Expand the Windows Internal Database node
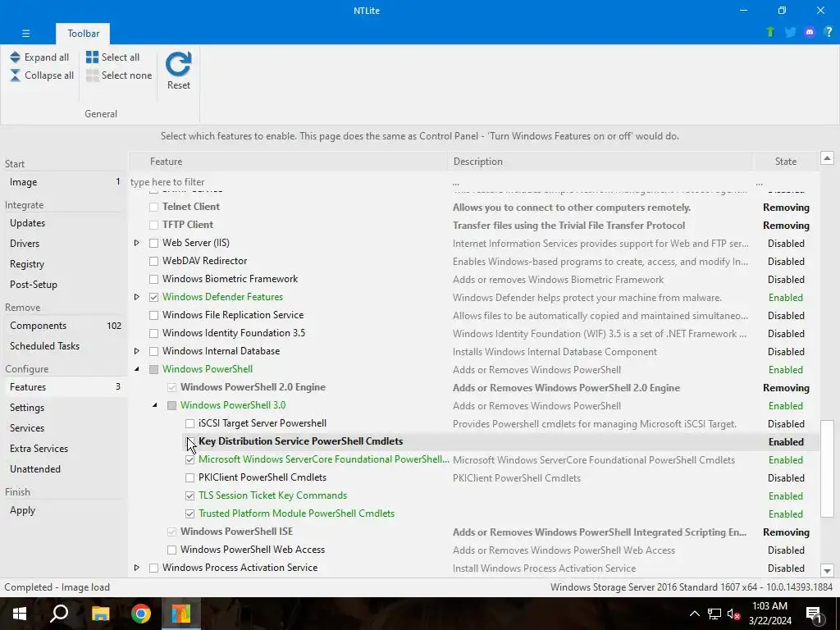The width and height of the screenshot is (840, 630). tap(137, 351)
